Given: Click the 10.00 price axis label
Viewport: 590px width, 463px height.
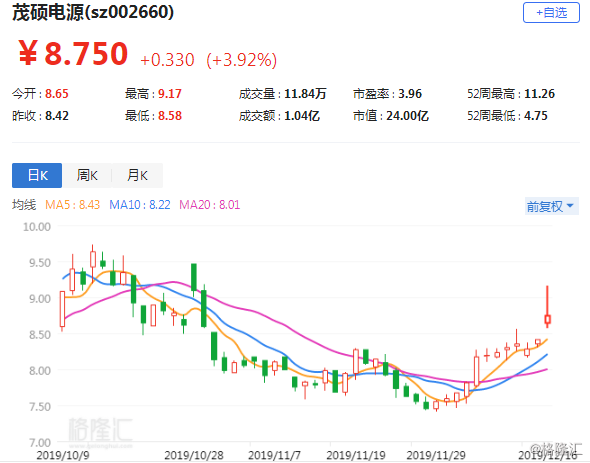Looking at the screenshot, I should (37, 227).
